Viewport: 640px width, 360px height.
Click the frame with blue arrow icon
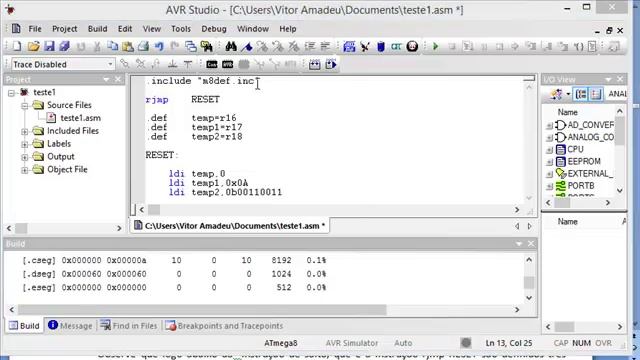point(331,64)
